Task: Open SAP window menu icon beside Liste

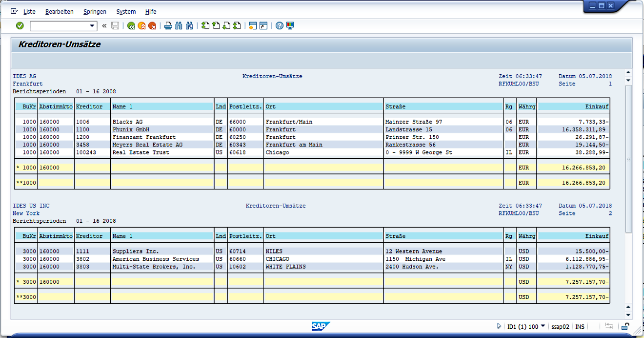Action: coord(14,11)
